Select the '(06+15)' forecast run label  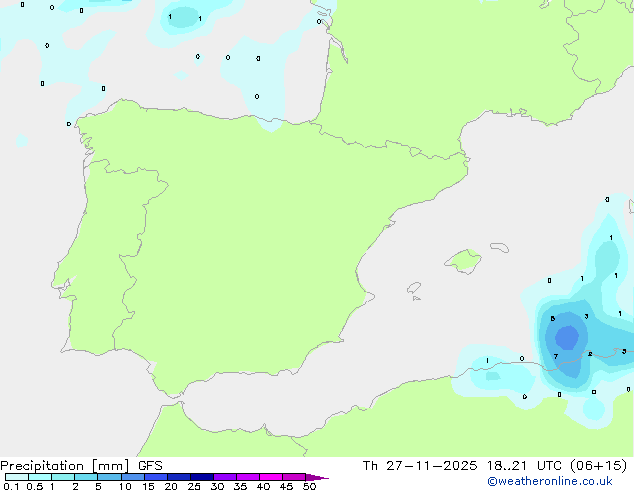(598, 466)
